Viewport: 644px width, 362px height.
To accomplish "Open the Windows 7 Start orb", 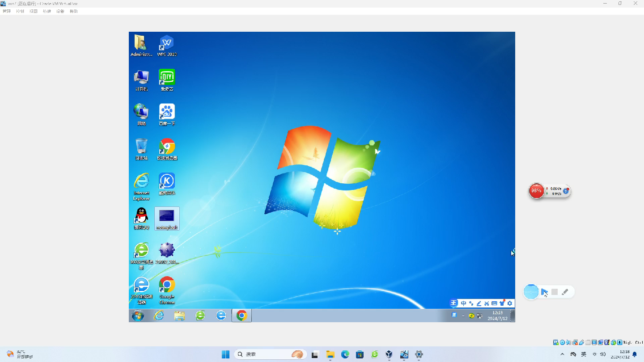I will coord(138,316).
